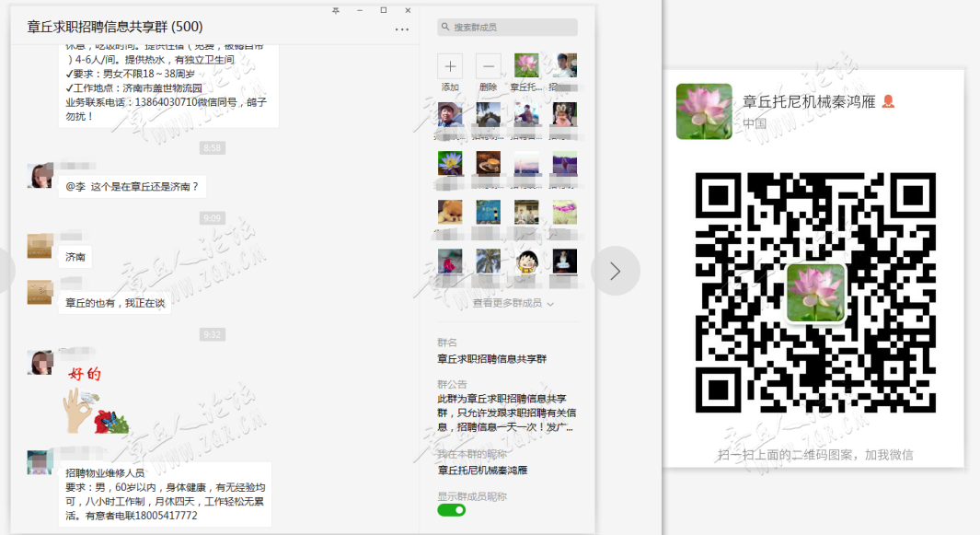This screenshot has height=535, width=980.
Task: Open the pink lotus member avatar in the grid
Action: pyautogui.click(x=526, y=65)
